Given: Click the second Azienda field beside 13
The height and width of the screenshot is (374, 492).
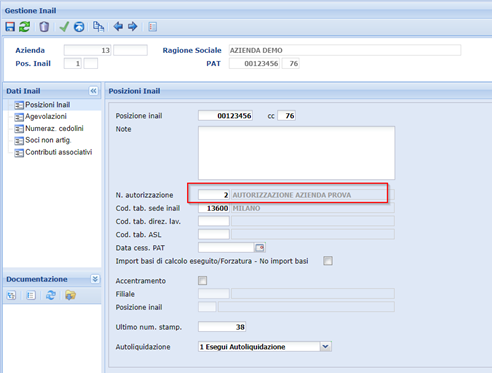Looking at the screenshot, I should pyautogui.click(x=130, y=50).
